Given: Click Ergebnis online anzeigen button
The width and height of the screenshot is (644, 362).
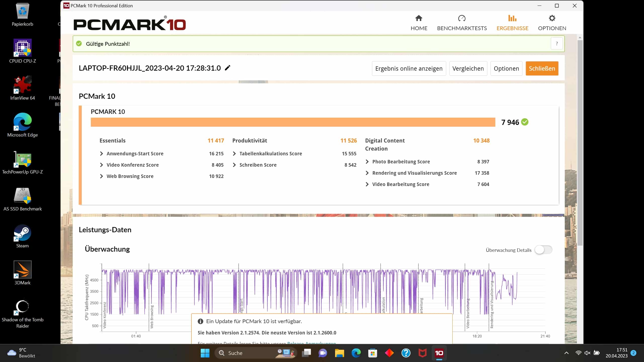Looking at the screenshot, I should pos(409,68).
